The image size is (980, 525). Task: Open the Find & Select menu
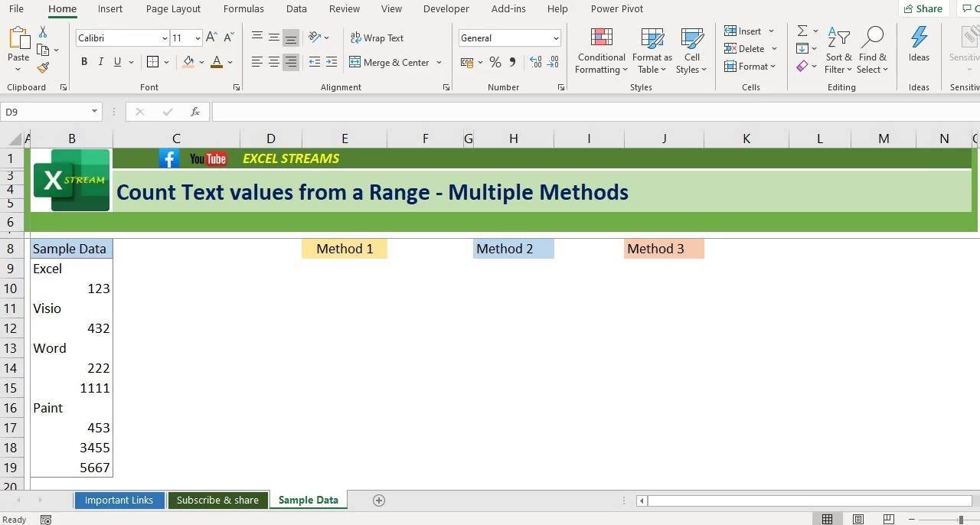pyautogui.click(x=872, y=51)
